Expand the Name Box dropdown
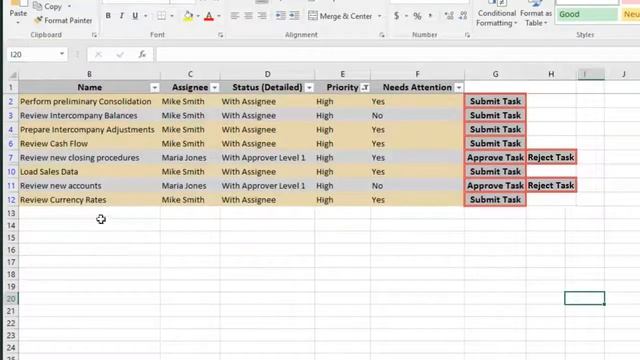 62,54
